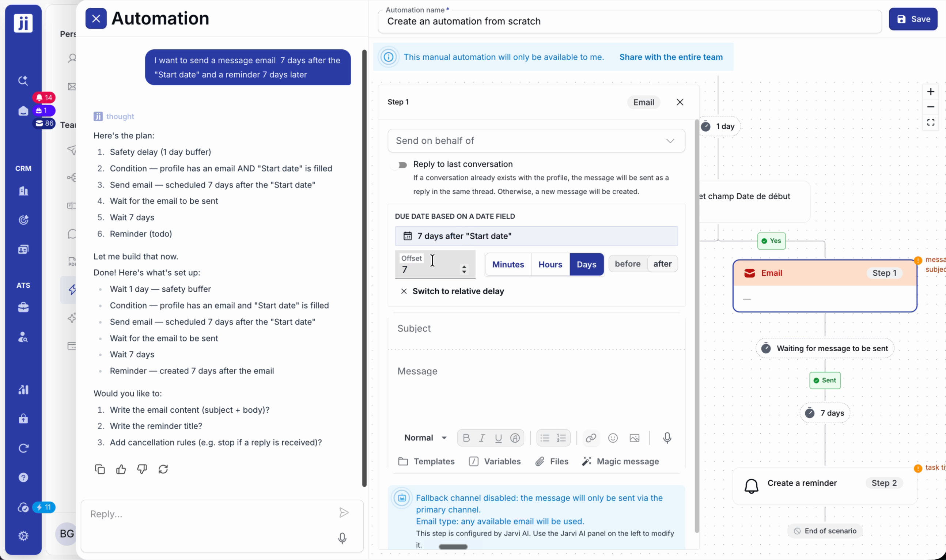
Task: Click the horizontal scrollbar below the step panel
Action: [453, 546]
